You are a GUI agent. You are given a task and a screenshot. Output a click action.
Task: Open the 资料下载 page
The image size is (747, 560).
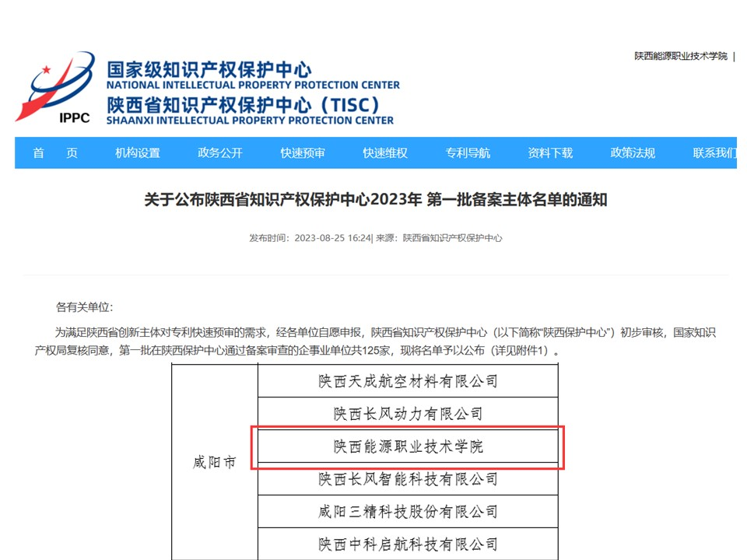click(x=550, y=153)
